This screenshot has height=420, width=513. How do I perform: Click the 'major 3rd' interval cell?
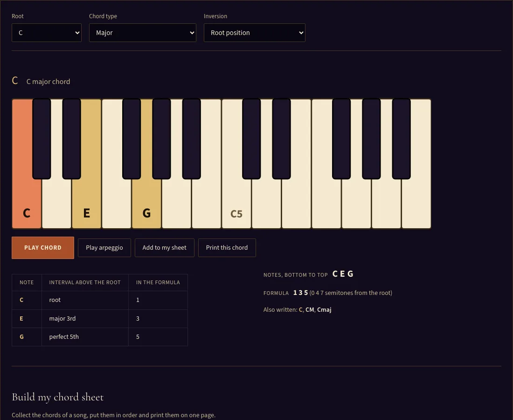[85, 319]
